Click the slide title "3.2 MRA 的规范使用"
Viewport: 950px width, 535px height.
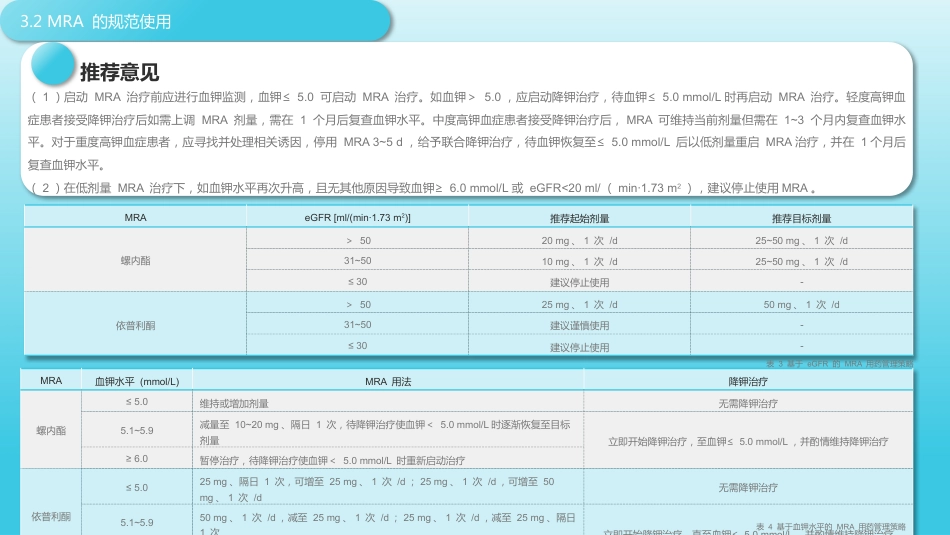tap(96, 22)
